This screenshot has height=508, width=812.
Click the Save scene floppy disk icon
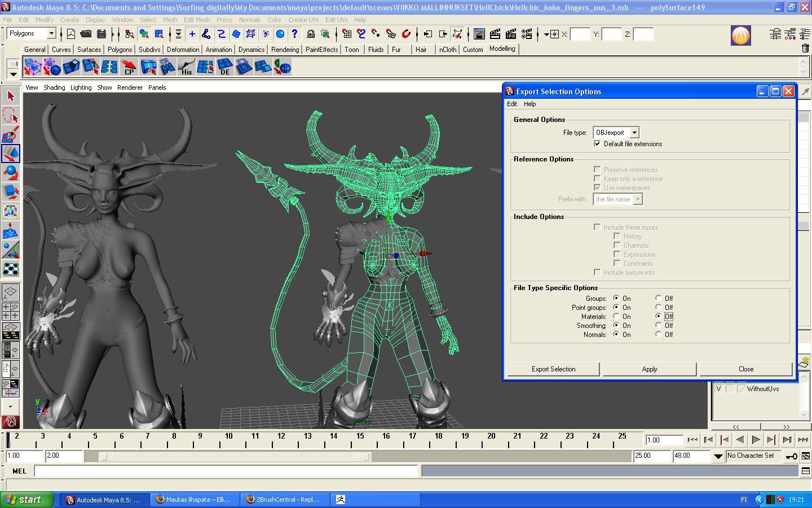tap(101, 34)
